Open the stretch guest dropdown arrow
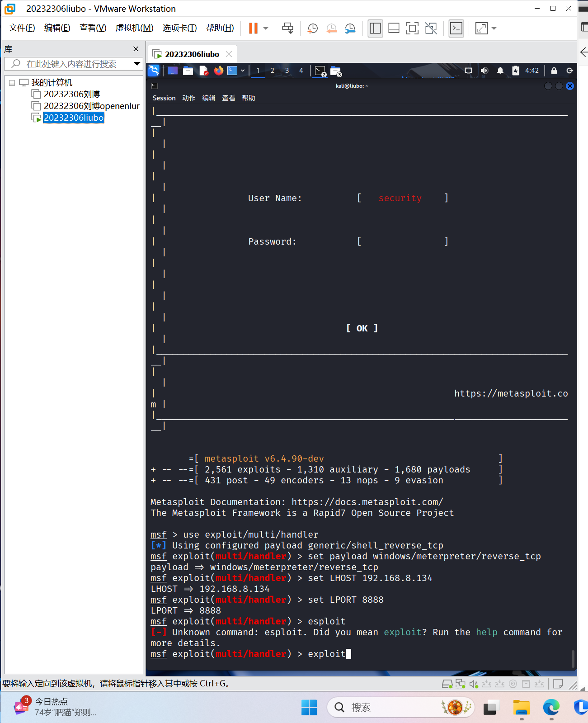 pos(494,28)
